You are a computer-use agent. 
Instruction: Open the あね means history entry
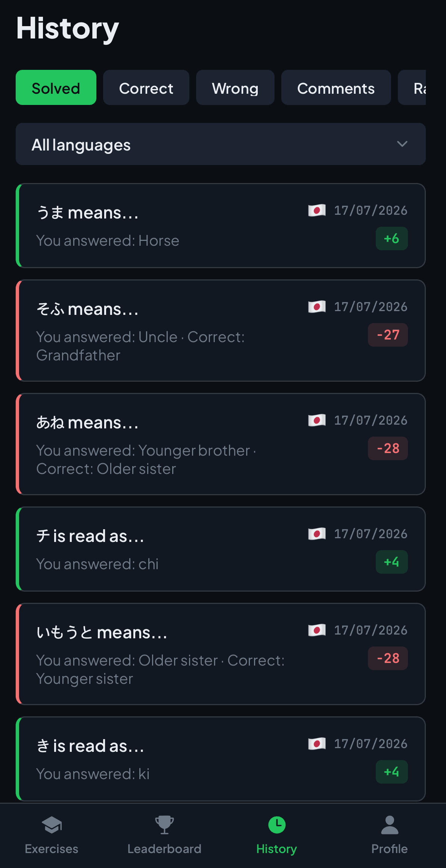(x=221, y=444)
